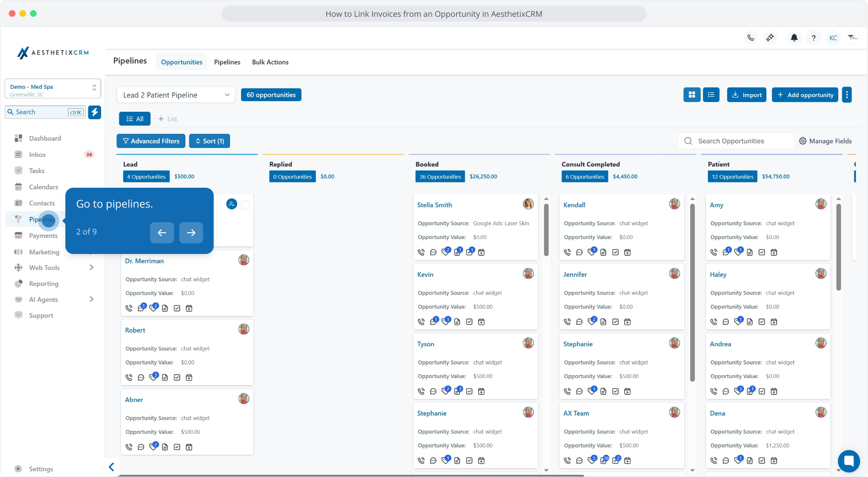Click call icon on Stella Smith card
Screen dimensions: 868x477
point(421,252)
